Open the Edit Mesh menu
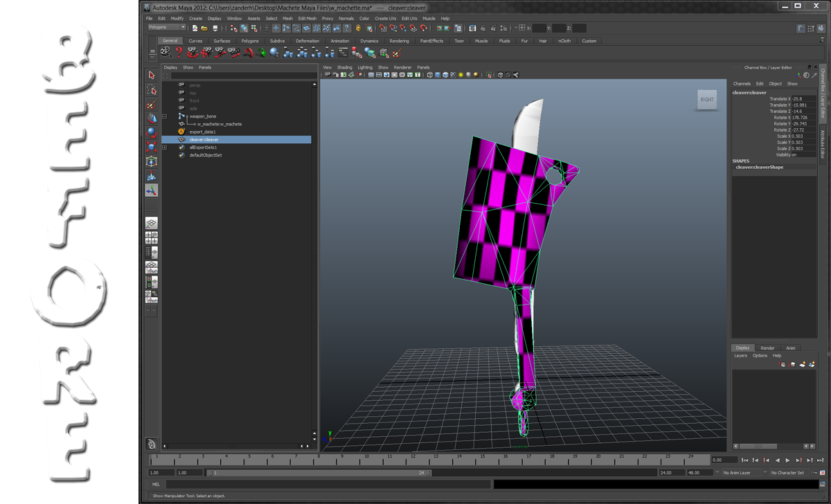This screenshot has height=504, width=831. click(x=307, y=19)
